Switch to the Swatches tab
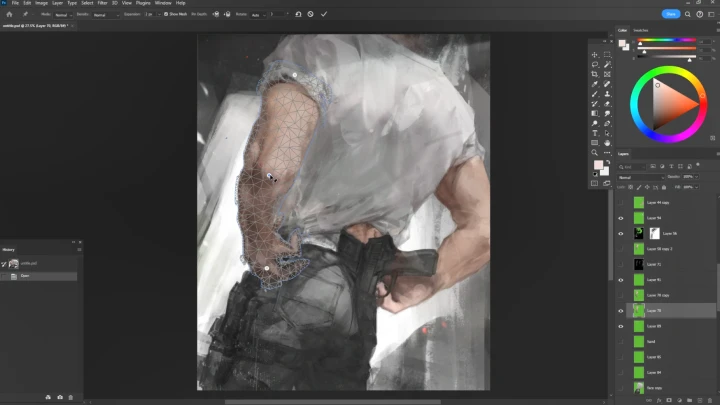720x405 pixels. 641,30
